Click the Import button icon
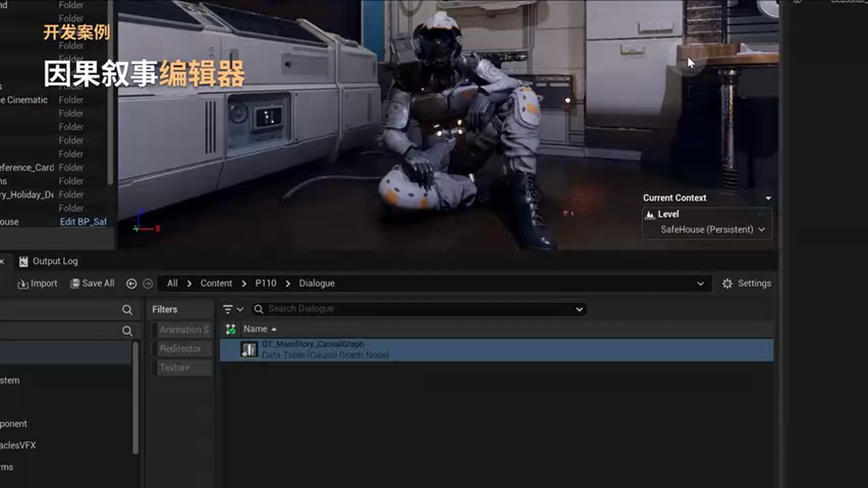868x488 pixels. pos(23,284)
